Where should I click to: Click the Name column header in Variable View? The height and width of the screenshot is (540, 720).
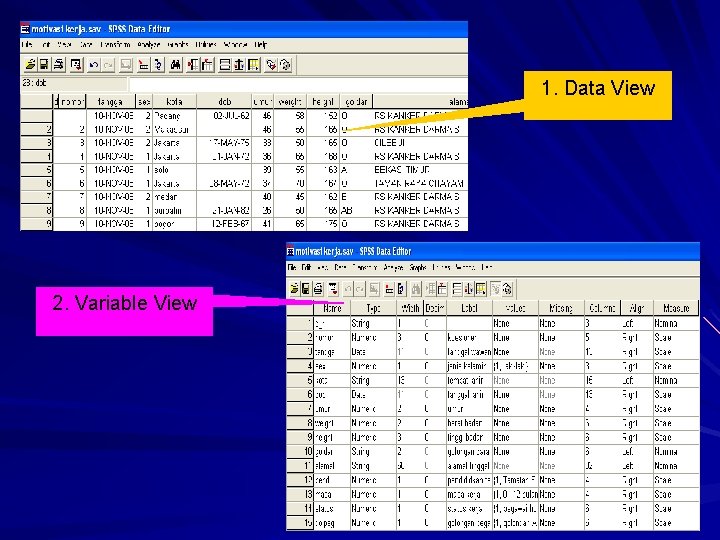click(332, 308)
